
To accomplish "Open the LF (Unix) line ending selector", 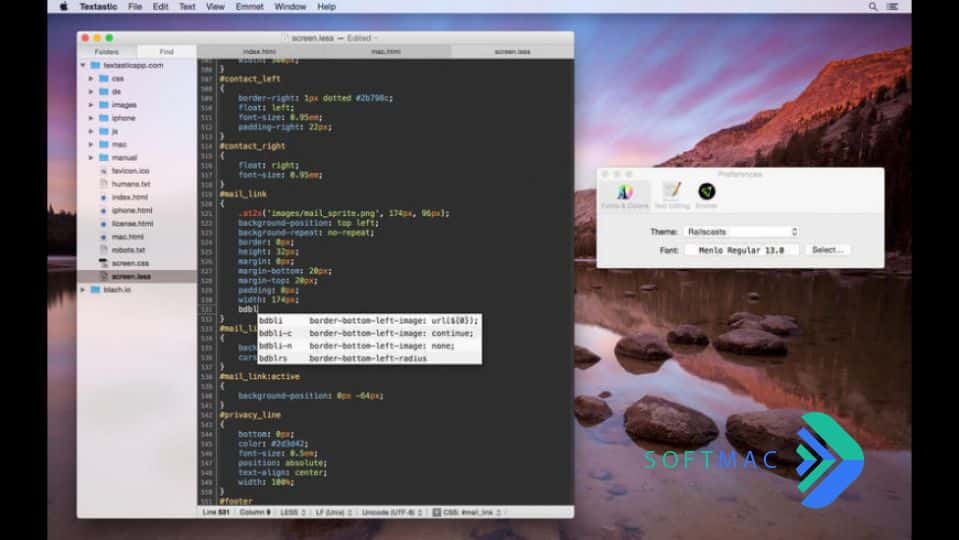I will point(333,512).
